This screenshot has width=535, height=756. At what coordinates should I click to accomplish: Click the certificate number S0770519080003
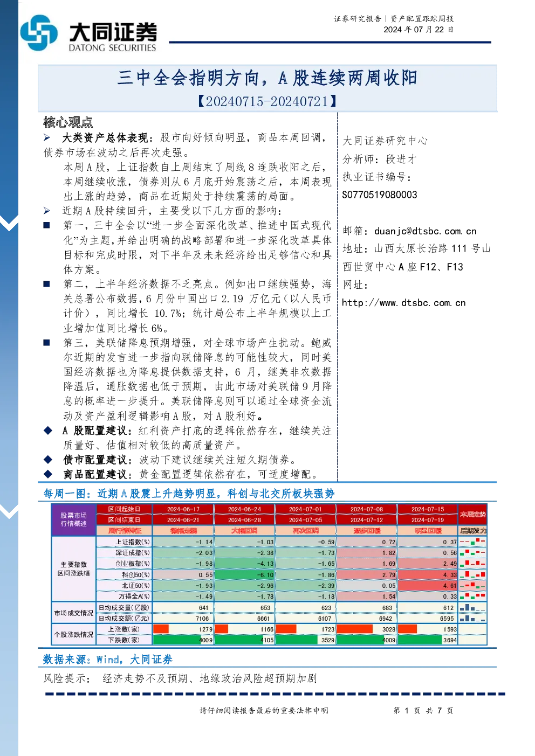(x=380, y=195)
